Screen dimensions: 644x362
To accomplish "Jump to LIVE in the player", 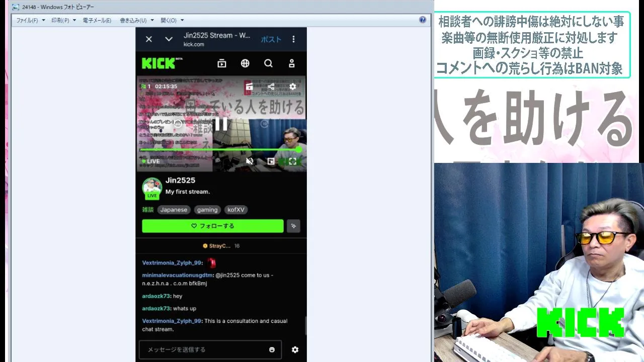I will click(x=151, y=161).
